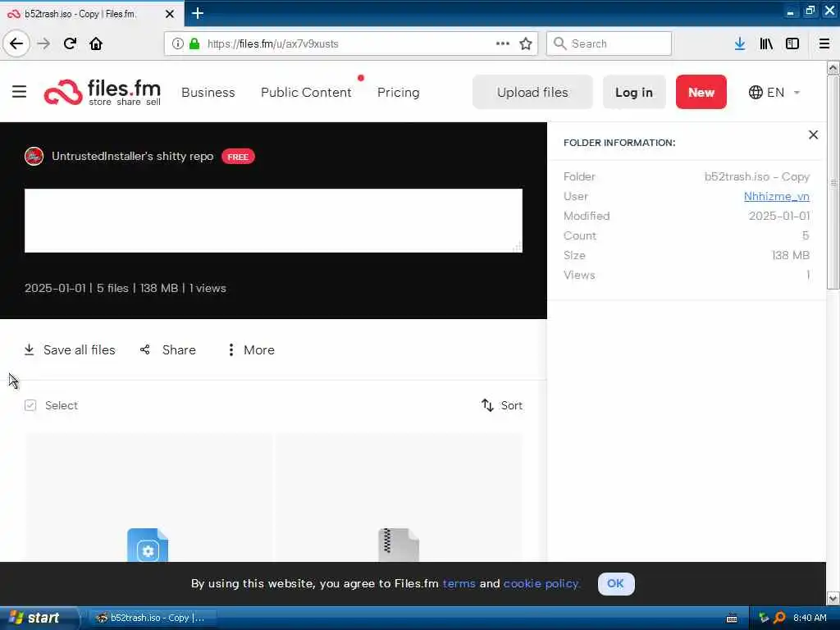This screenshot has width=840, height=630.
Task: Click the b52trash.iso taskbar window button
Action: (x=152, y=618)
